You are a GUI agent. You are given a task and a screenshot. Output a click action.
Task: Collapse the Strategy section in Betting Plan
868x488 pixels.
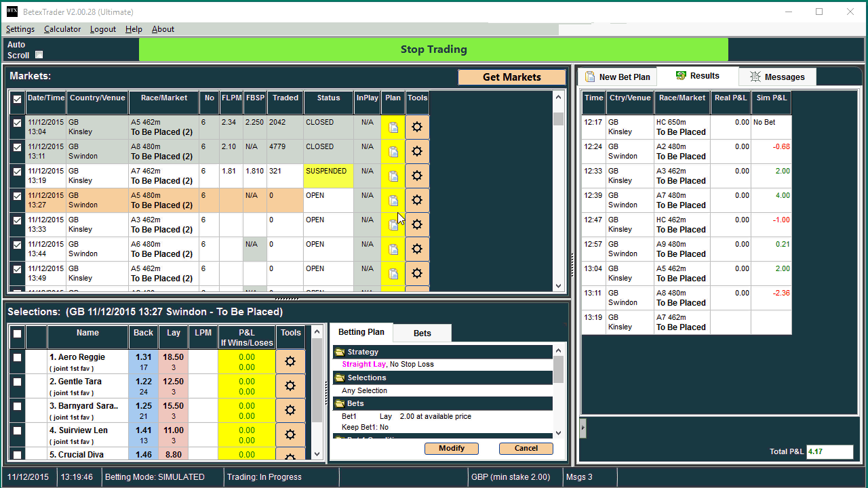click(340, 352)
